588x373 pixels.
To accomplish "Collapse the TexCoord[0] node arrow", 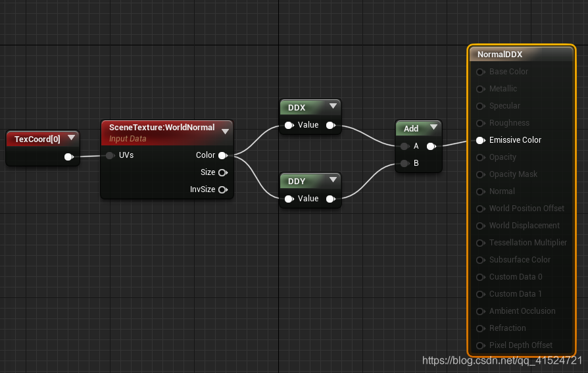I will [71, 137].
